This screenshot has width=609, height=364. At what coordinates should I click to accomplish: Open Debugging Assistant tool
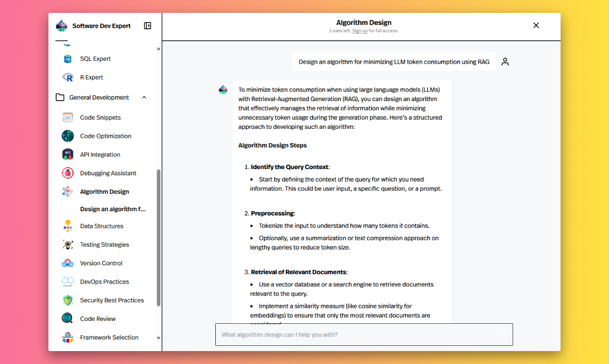pos(108,173)
